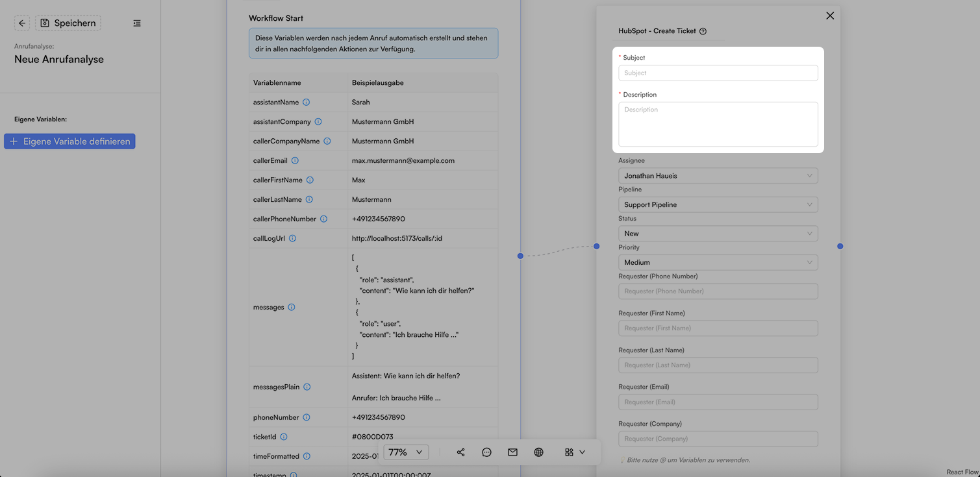The height and width of the screenshot is (477, 980).
Task: Click the Variablenname column header
Action: click(x=277, y=82)
